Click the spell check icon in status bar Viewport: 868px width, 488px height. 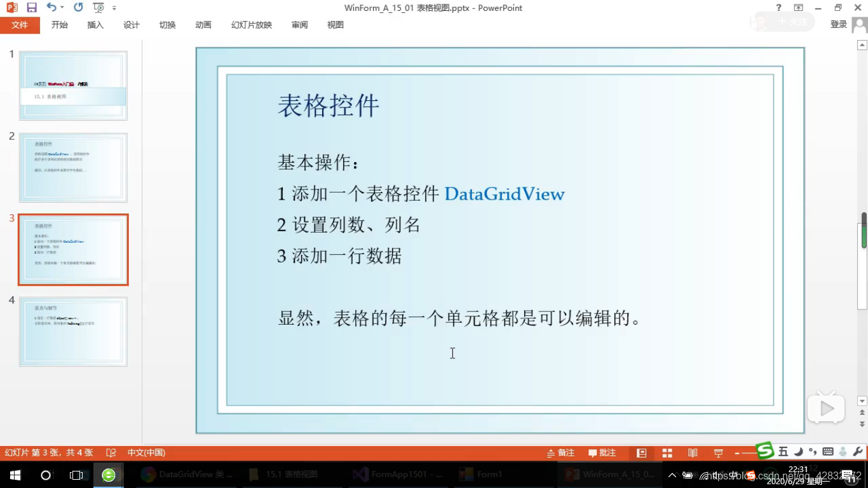(111, 453)
